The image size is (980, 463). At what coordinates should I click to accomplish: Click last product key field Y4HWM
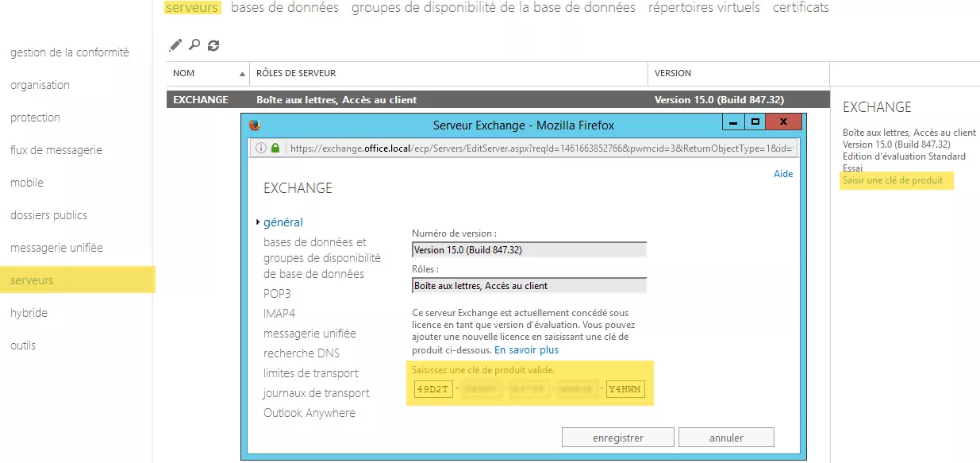tap(626, 389)
